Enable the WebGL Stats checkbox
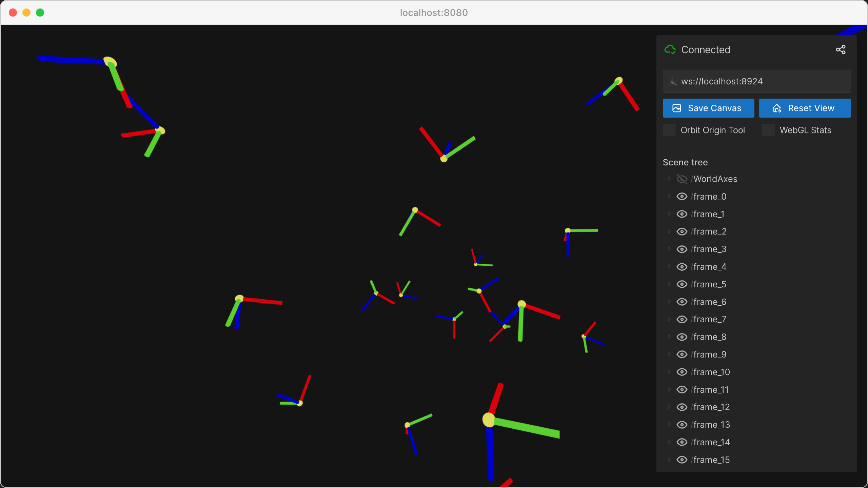Screen dimensions: 868x488 [768, 130]
